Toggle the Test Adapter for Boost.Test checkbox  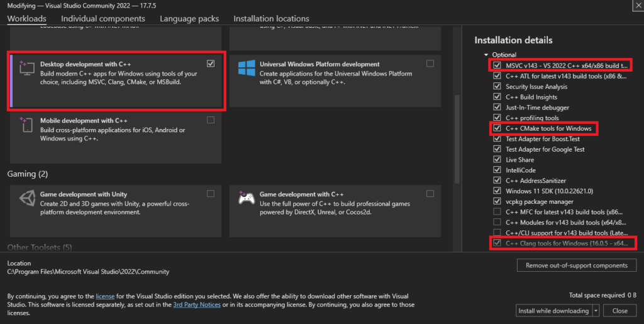pos(497,138)
